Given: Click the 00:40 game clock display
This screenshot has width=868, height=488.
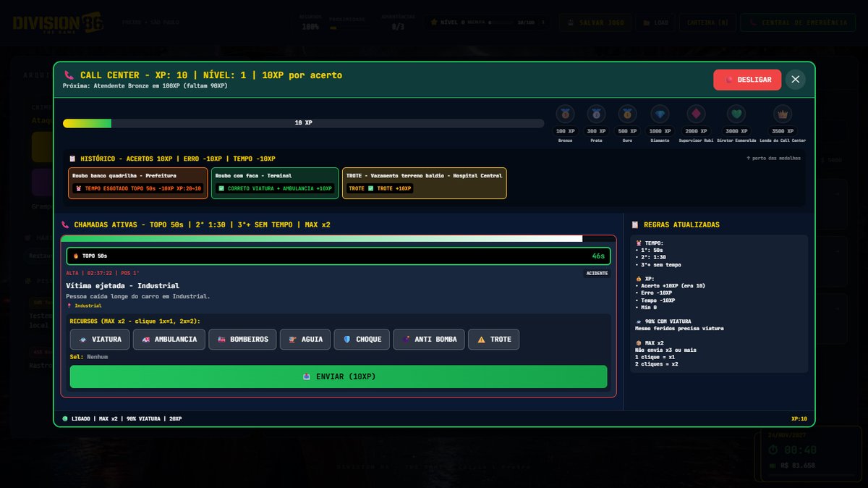Looking at the screenshot, I should (799, 450).
